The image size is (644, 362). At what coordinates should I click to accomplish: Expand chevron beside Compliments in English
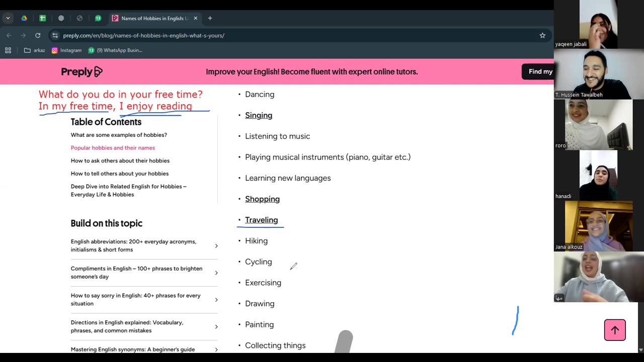coord(216,273)
